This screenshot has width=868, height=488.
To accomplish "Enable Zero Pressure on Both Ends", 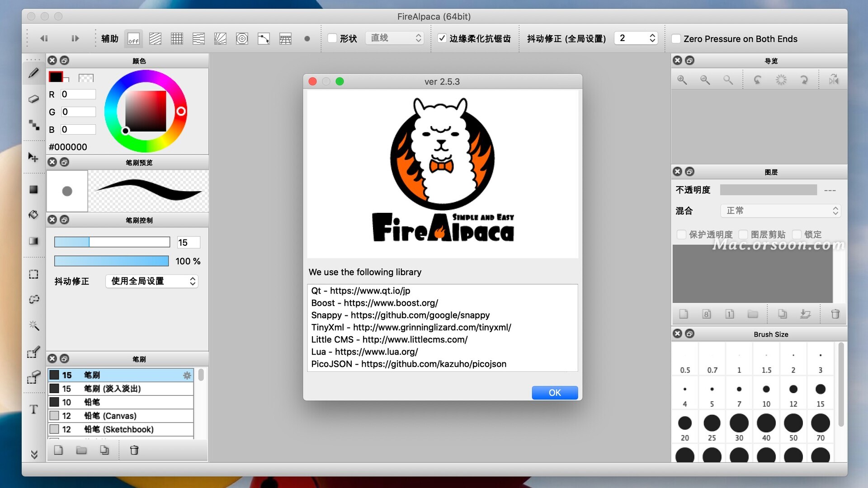I will [676, 39].
